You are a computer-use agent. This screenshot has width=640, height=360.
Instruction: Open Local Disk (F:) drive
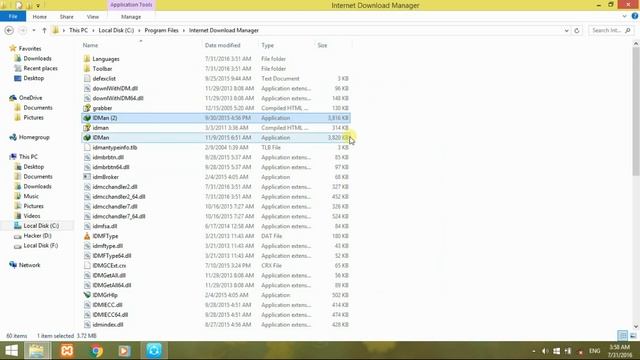tap(41, 245)
